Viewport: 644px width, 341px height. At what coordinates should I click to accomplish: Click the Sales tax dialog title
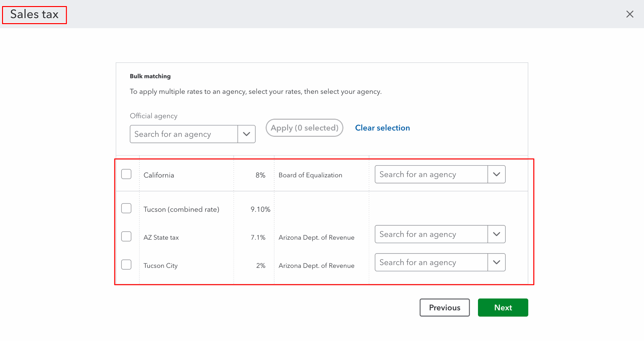[x=34, y=14]
